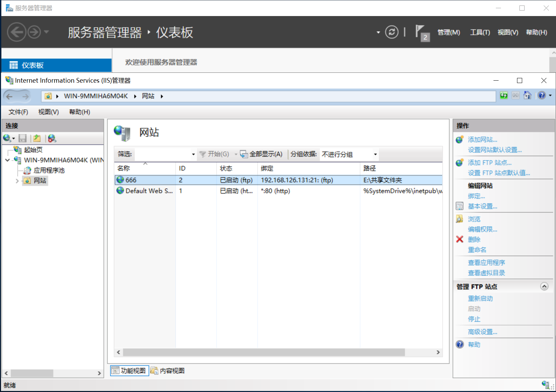Sort sites by 绑定 column header
This screenshot has height=392, width=556.
tap(309, 168)
